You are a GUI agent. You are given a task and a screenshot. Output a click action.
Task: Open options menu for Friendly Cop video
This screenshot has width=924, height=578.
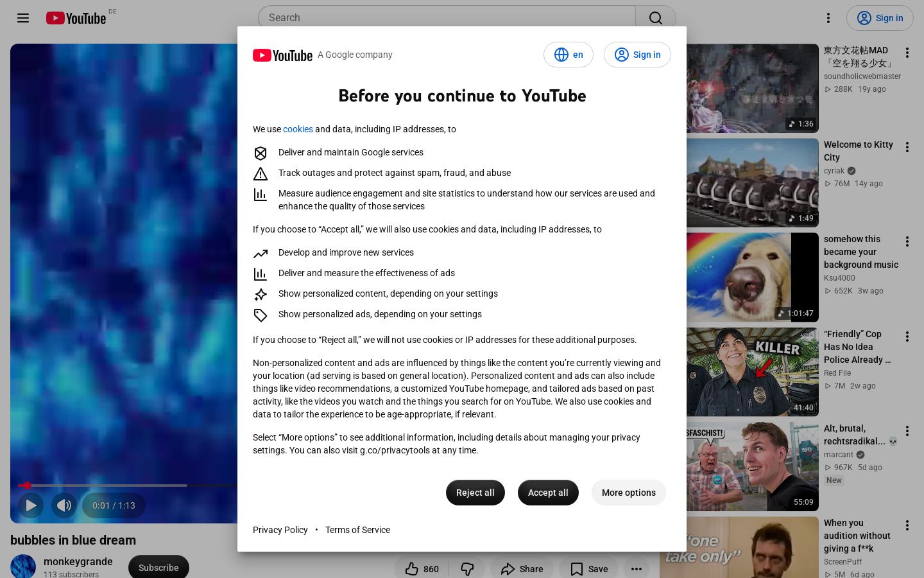coord(907,337)
